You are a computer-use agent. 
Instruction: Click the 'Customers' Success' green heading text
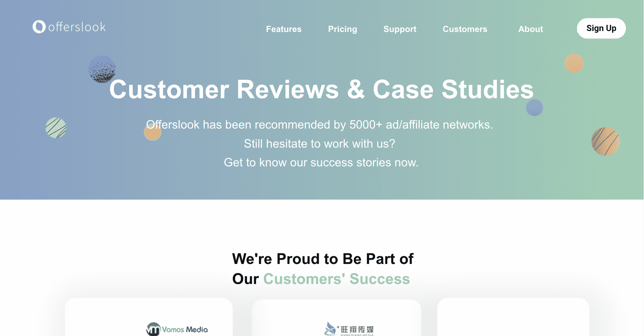pyautogui.click(x=337, y=278)
